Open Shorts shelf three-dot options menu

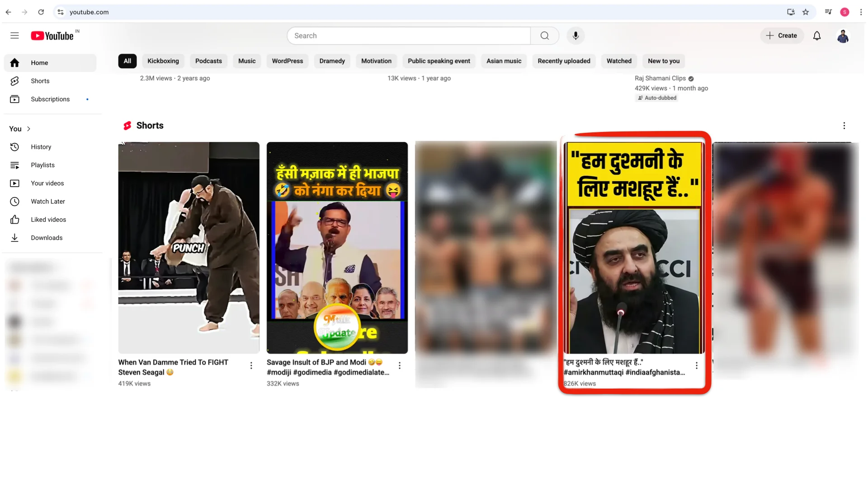pos(844,126)
